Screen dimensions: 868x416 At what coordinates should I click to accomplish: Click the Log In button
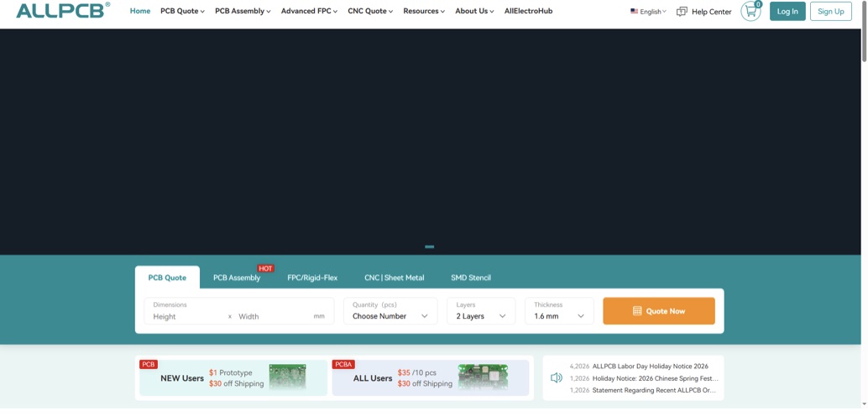(787, 11)
